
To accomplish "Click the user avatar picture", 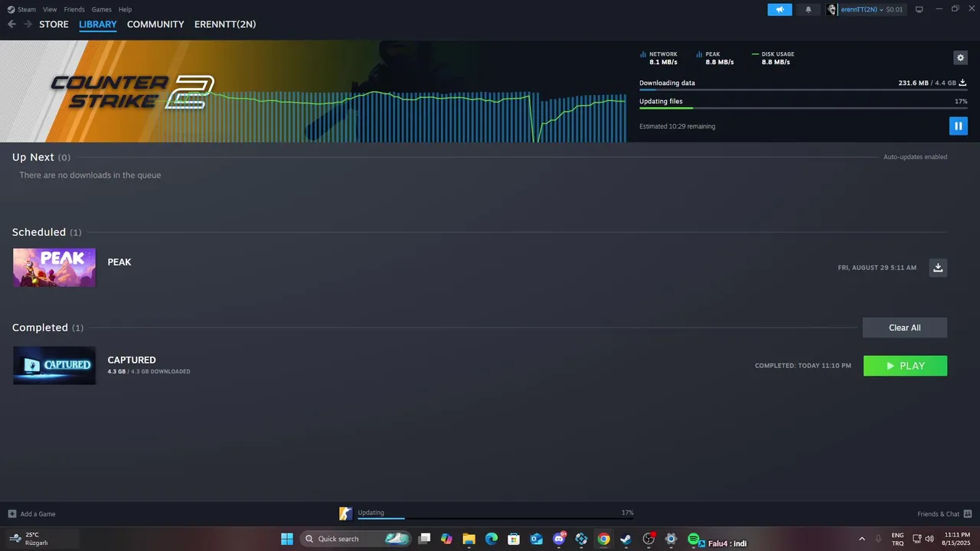I will point(832,9).
